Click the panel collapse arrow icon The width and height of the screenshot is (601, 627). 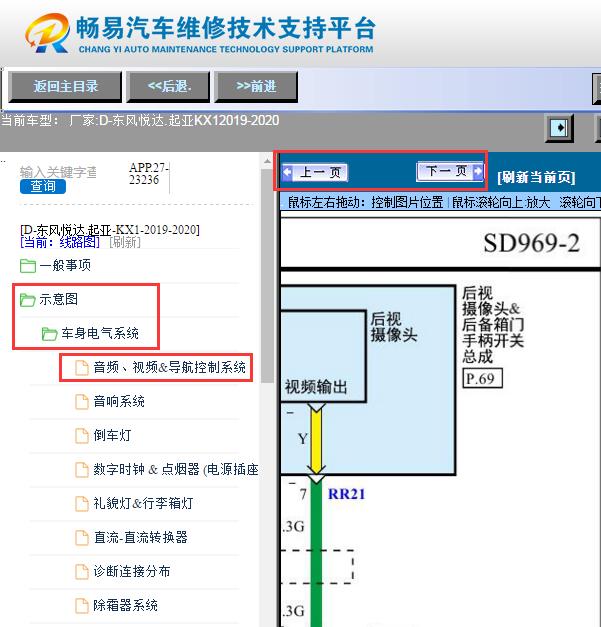(x=559, y=128)
